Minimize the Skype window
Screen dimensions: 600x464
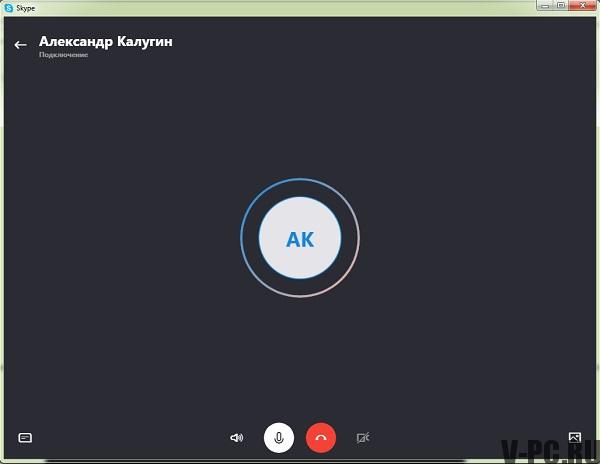(545, 5)
